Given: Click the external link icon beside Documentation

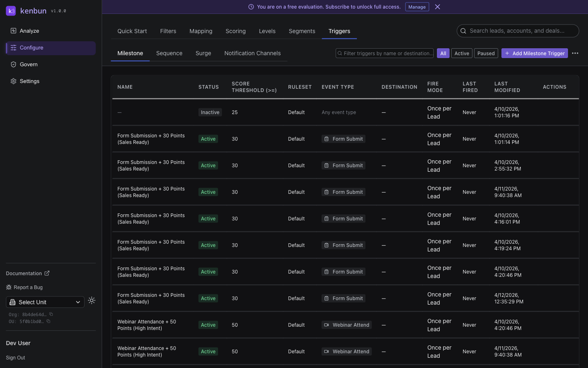Looking at the screenshot, I should (47, 273).
